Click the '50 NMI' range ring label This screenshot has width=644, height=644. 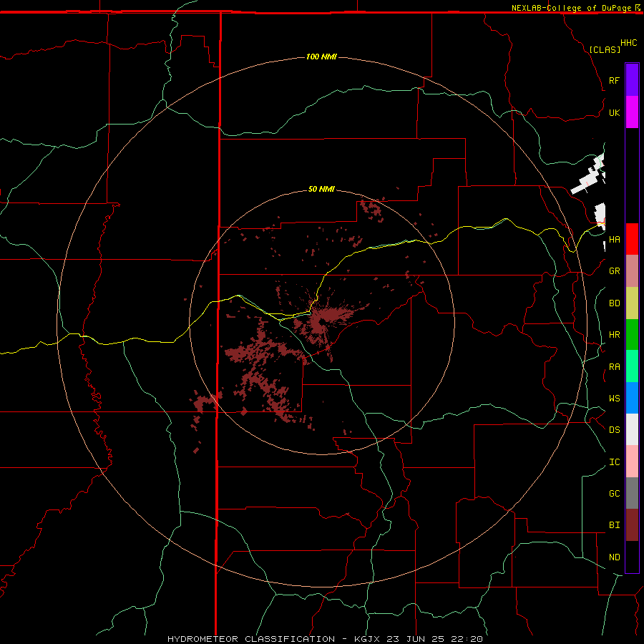point(321,189)
